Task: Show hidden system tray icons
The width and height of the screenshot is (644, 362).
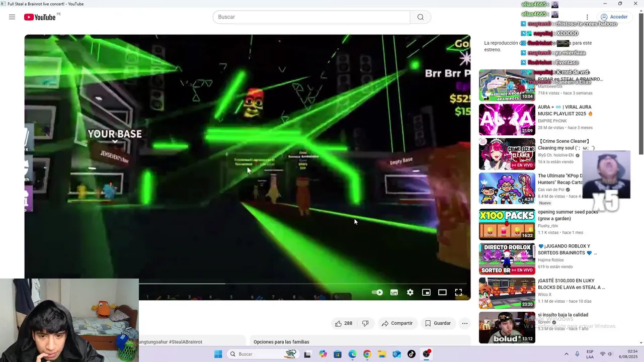Action: pos(566,354)
